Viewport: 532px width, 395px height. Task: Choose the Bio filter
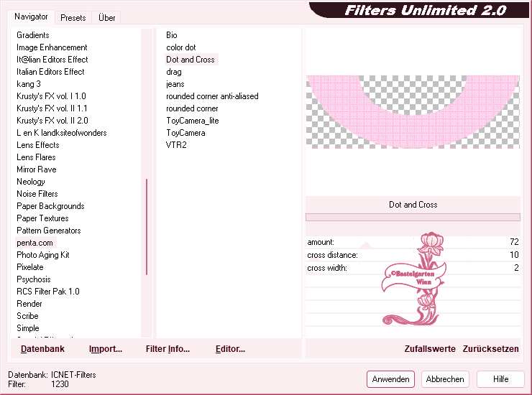point(172,35)
